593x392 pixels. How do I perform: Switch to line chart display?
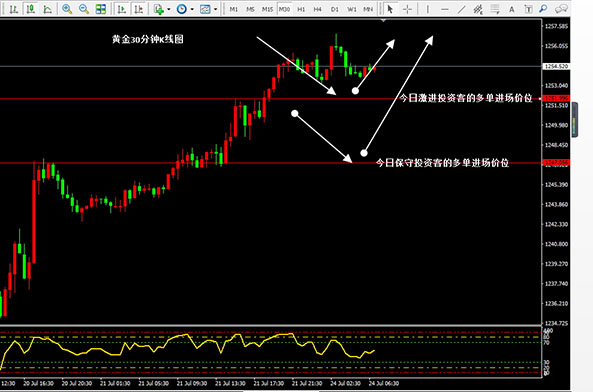(47, 9)
